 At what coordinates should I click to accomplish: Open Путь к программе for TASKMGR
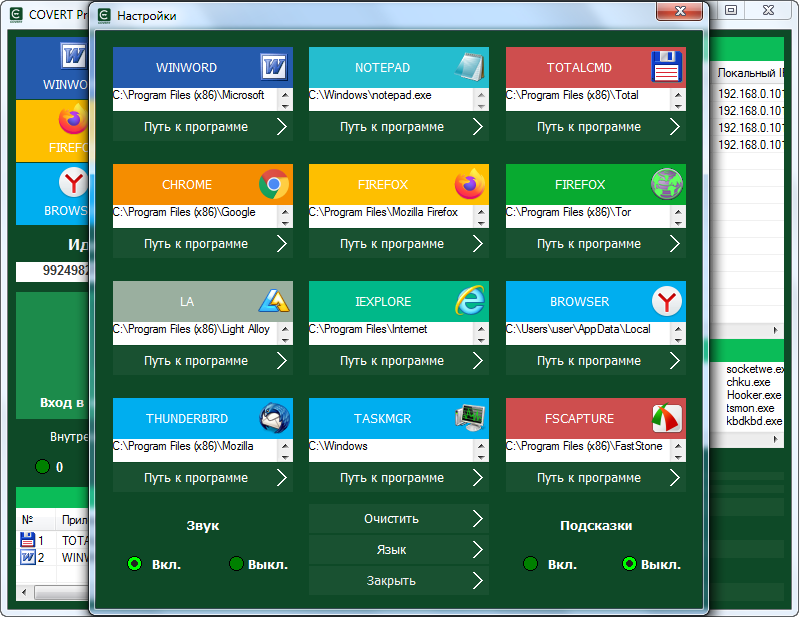398,478
